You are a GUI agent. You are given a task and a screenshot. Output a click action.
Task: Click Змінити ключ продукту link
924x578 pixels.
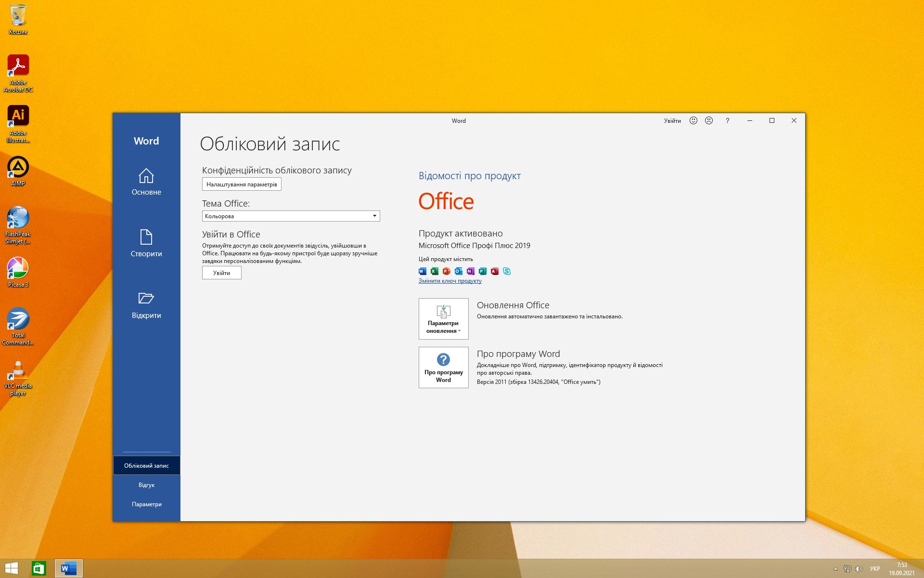click(450, 281)
